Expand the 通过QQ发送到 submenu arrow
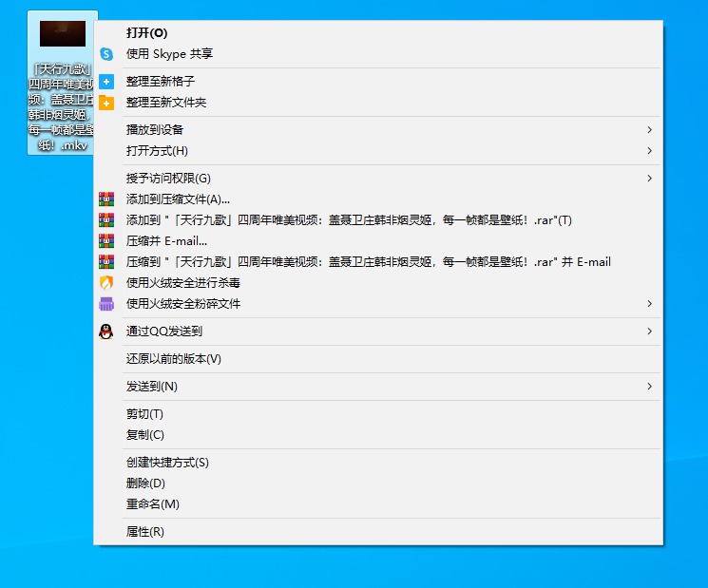Image resolution: width=708 pixels, height=588 pixels. 649,332
